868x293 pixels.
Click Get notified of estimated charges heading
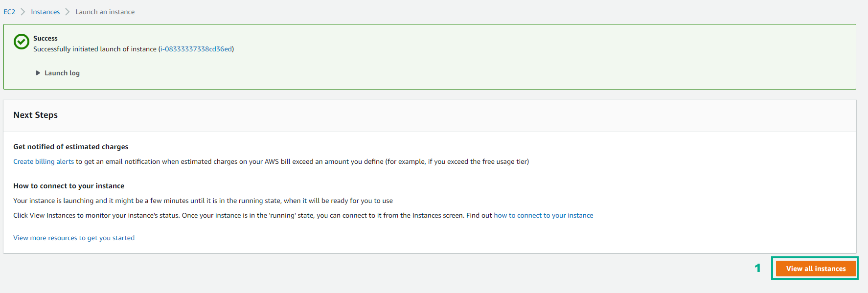coord(71,147)
